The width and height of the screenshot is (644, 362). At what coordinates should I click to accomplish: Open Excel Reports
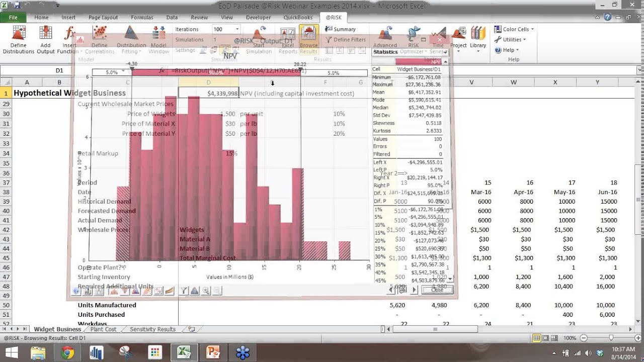coord(288,40)
